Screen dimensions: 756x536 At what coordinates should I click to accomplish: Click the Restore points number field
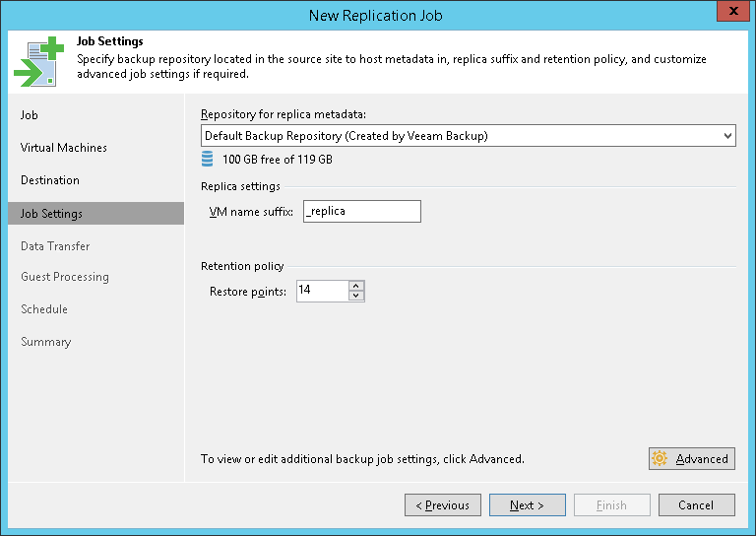point(322,291)
